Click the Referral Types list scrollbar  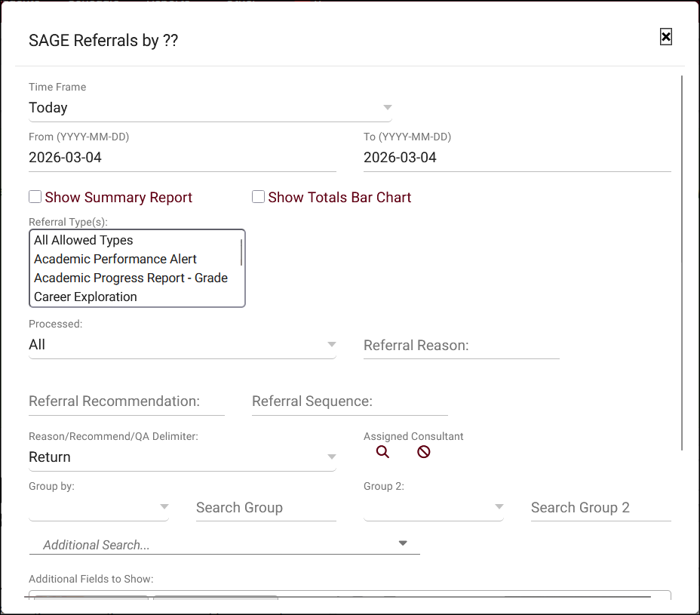coord(241,252)
